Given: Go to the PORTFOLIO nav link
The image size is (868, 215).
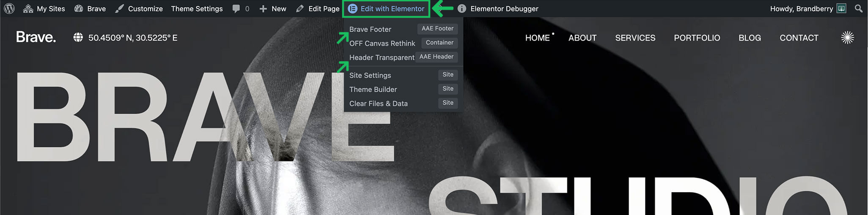Looking at the screenshot, I should (x=697, y=38).
